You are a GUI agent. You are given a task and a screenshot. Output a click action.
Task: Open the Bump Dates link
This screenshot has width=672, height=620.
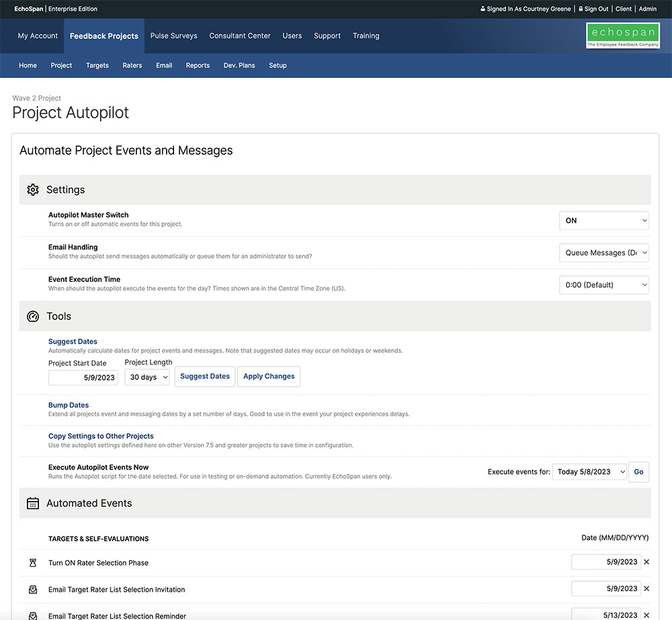click(x=69, y=405)
